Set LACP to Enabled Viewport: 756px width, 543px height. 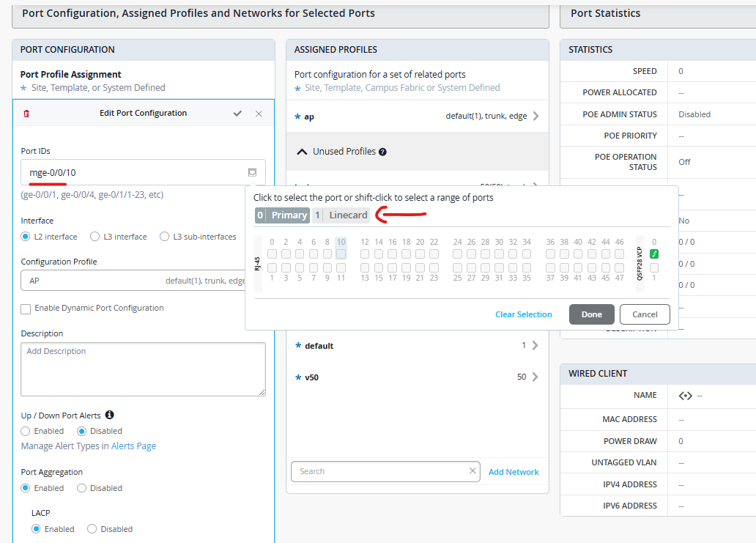[x=36, y=529]
